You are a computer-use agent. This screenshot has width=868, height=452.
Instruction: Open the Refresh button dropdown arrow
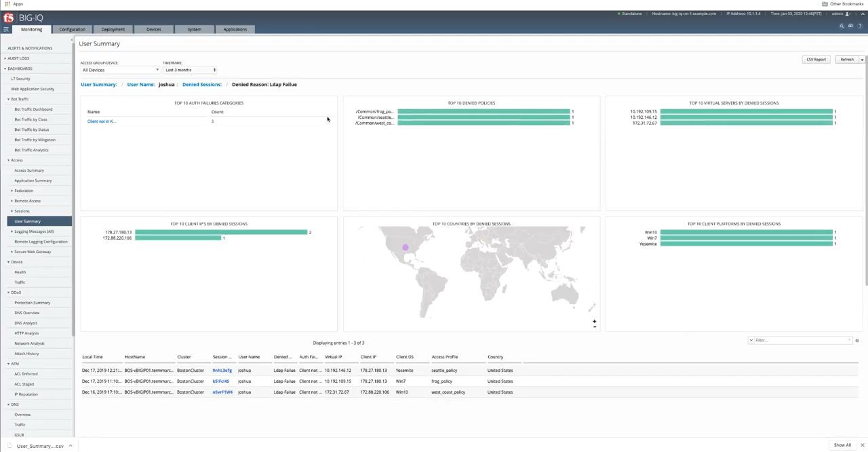[x=862, y=60]
